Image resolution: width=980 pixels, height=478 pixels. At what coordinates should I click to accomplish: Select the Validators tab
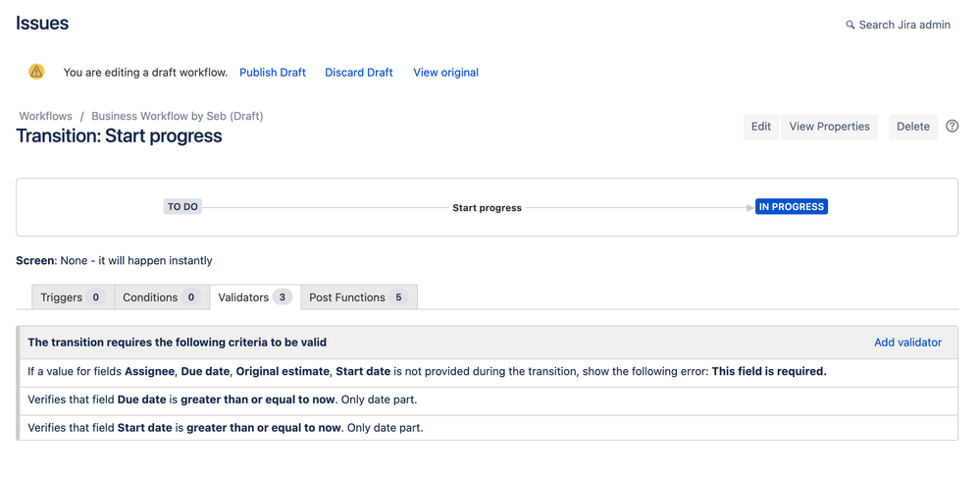255,297
